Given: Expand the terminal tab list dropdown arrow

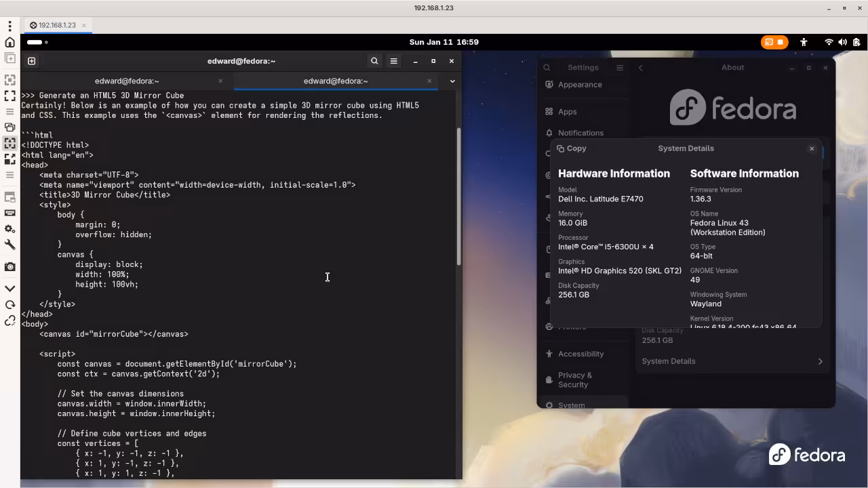Looking at the screenshot, I should pyautogui.click(x=452, y=81).
